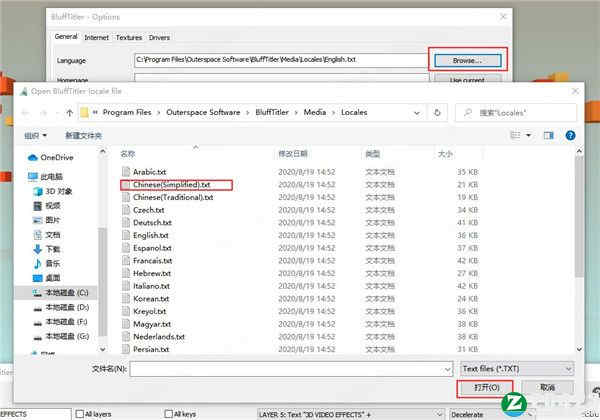Select Magyar.txt file
The width and height of the screenshot is (600, 420).
tap(152, 324)
